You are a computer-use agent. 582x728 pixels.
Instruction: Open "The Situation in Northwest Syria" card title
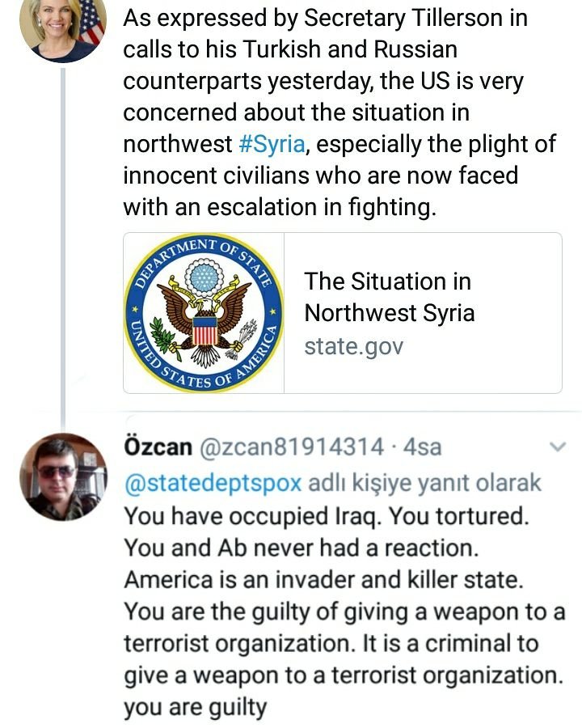point(388,297)
